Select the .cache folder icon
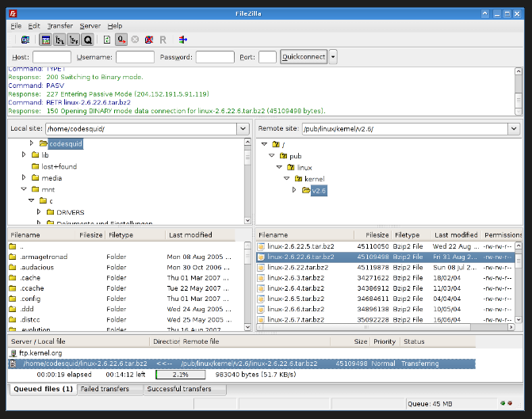532x419 pixels. (13, 278)
